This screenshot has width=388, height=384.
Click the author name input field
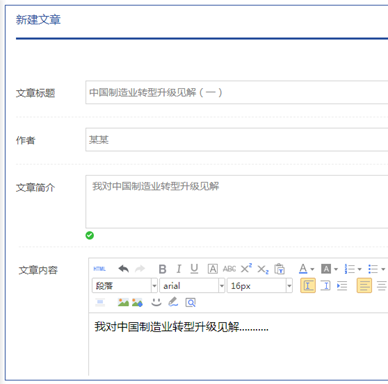coord(237,140)
